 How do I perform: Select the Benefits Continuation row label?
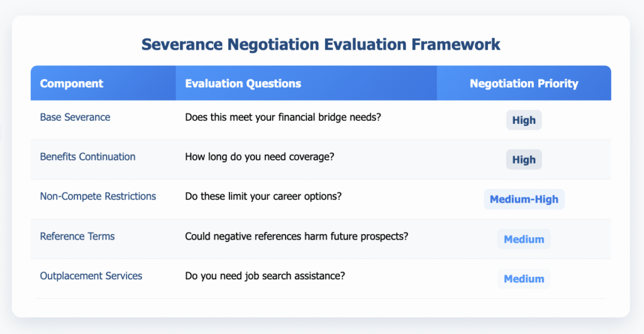[87, 157]
